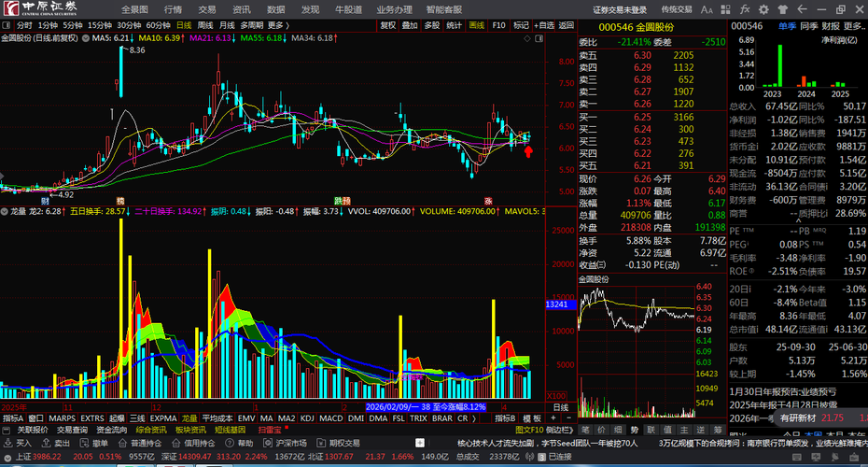Open 指标A indicator selector
The height and width of the screenshot is (467, 868).
(x=13, y=418)
